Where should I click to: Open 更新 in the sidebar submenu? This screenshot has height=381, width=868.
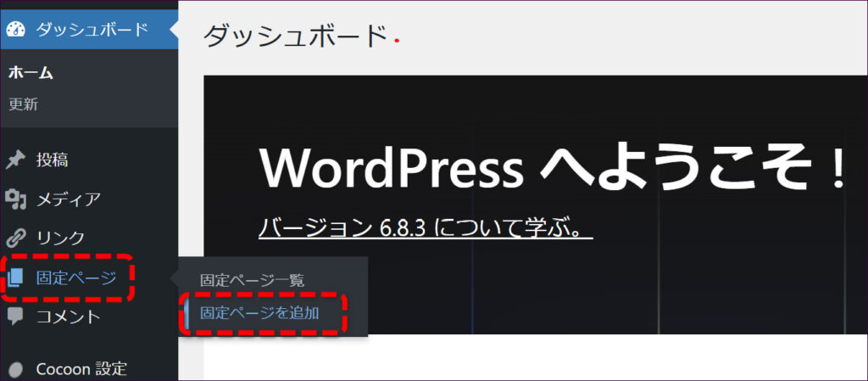(23, 104)
